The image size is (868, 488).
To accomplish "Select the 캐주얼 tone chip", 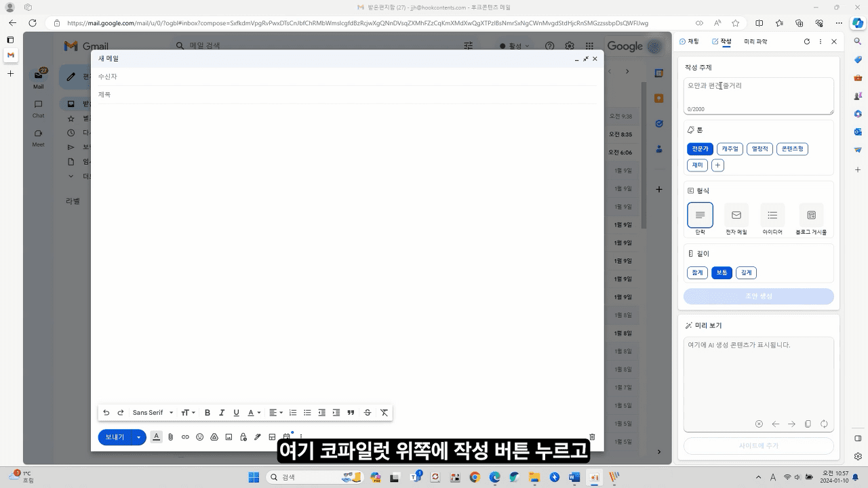I will 730,148.
